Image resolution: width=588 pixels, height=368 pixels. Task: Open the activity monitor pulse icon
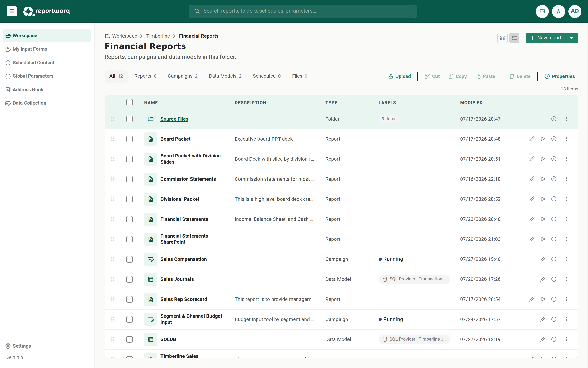[558, 11]
